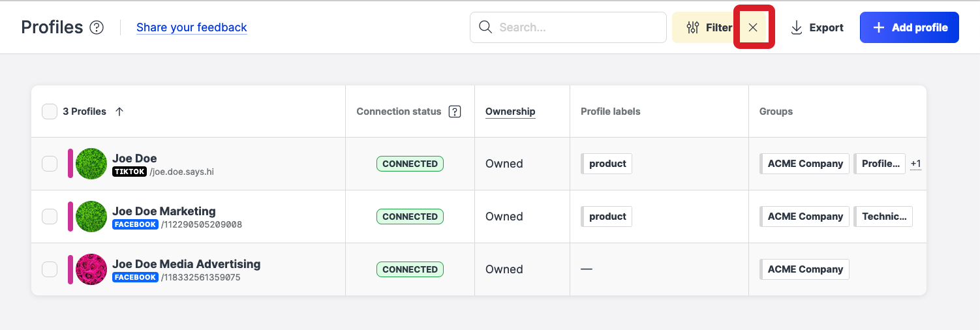
Task: Sort by the Ownership column header
Action: click(510, 112)
